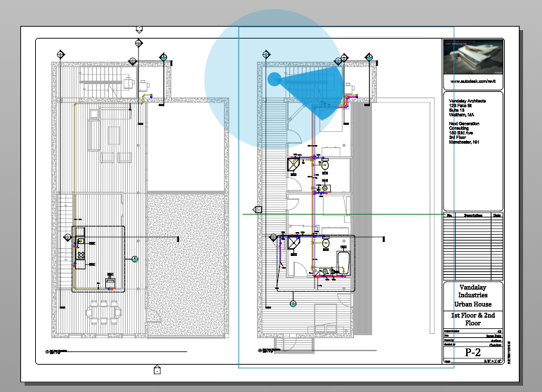Click the Vandalay Industries Urban House title

coord(473,296)
